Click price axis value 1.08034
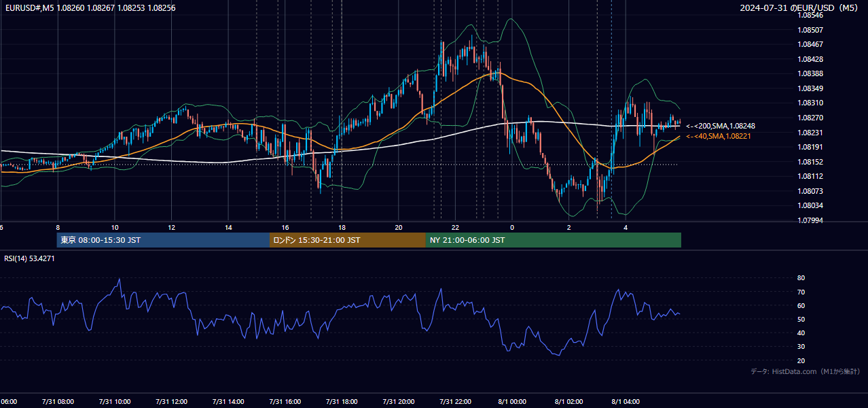Screen dimensions: 868x408 pos(810,205)
